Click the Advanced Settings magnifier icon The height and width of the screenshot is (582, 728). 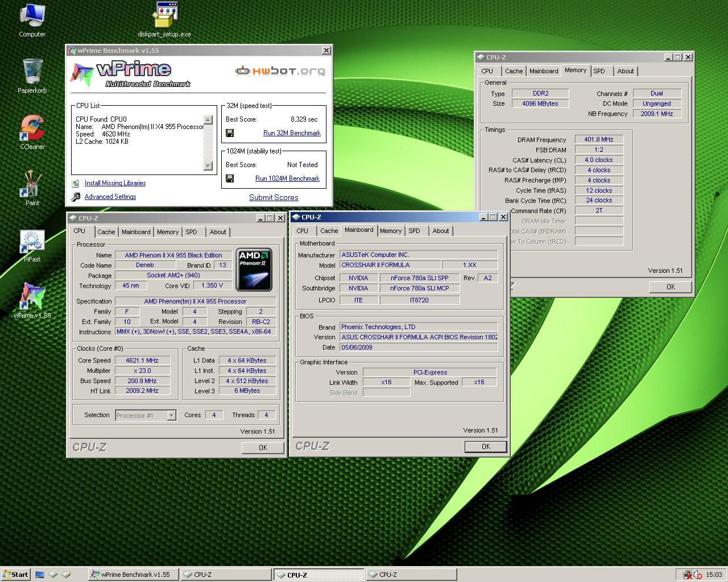76,197
